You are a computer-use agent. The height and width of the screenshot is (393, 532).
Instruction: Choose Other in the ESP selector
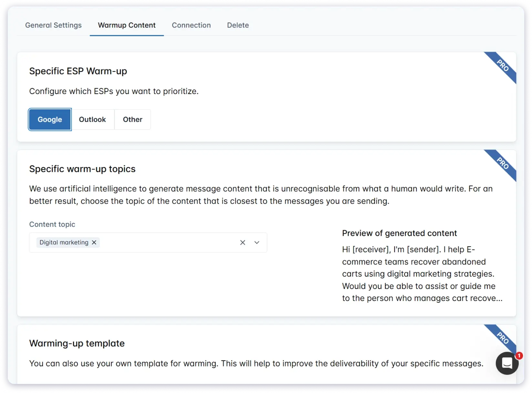pyautogui.click(x=132, y=119)
